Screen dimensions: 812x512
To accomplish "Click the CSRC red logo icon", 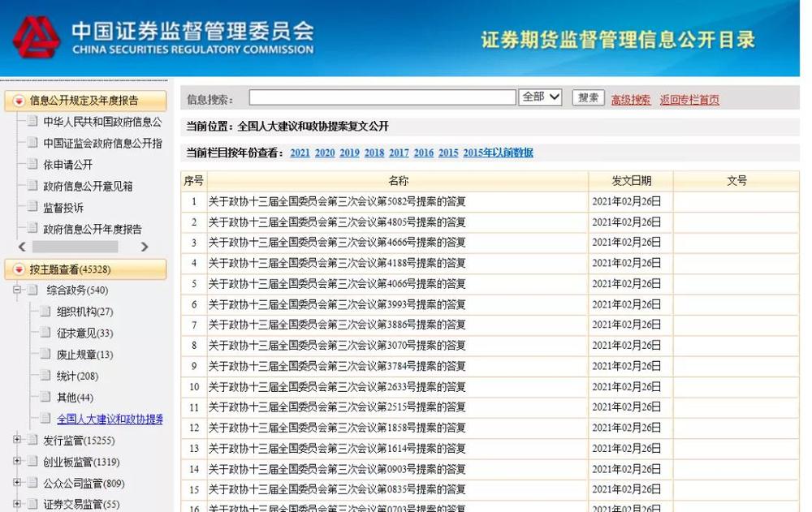I will point(35,37).
